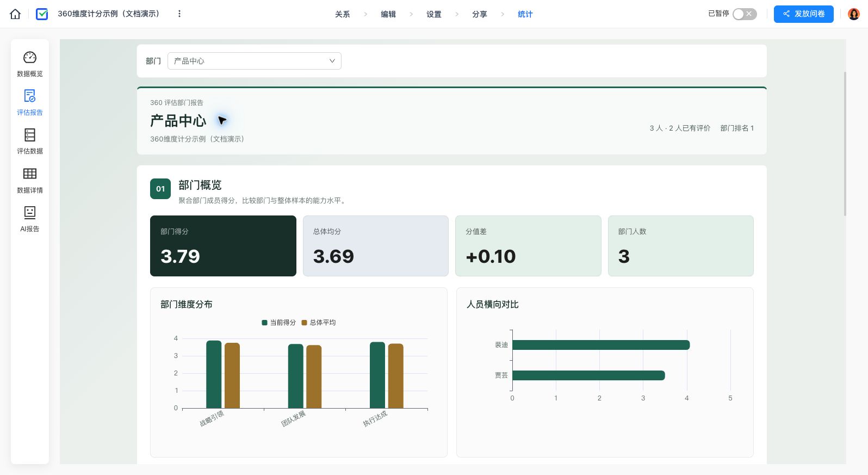
Task: Click the 01 section number badge
Action: coord(160,189)
